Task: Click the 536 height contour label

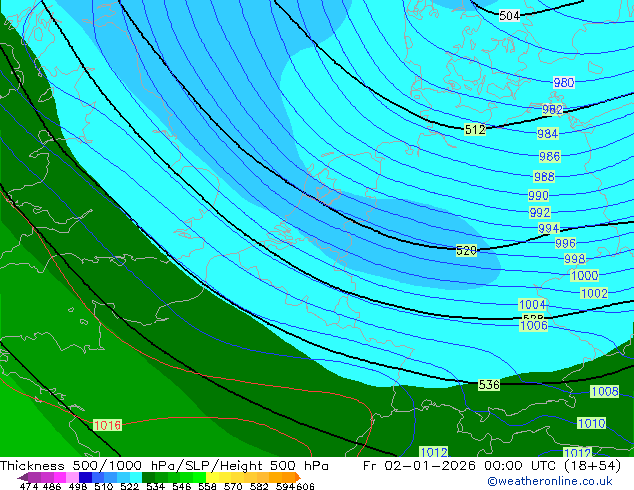Action: tap(489, 384)
